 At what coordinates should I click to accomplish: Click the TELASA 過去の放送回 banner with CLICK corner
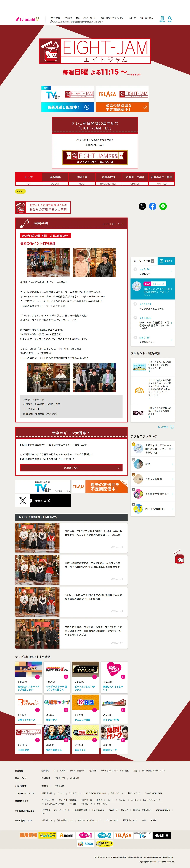(x=100, y=487)
